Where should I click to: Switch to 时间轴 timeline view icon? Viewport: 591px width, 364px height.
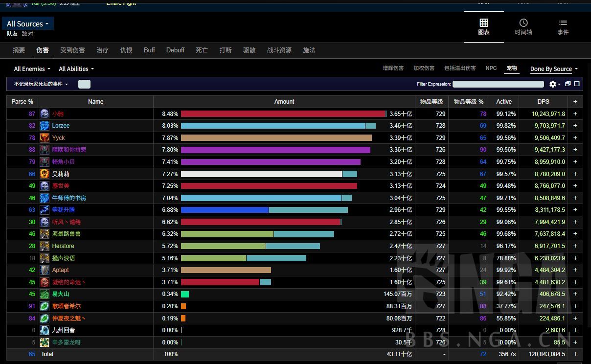[x=523, y=23]
